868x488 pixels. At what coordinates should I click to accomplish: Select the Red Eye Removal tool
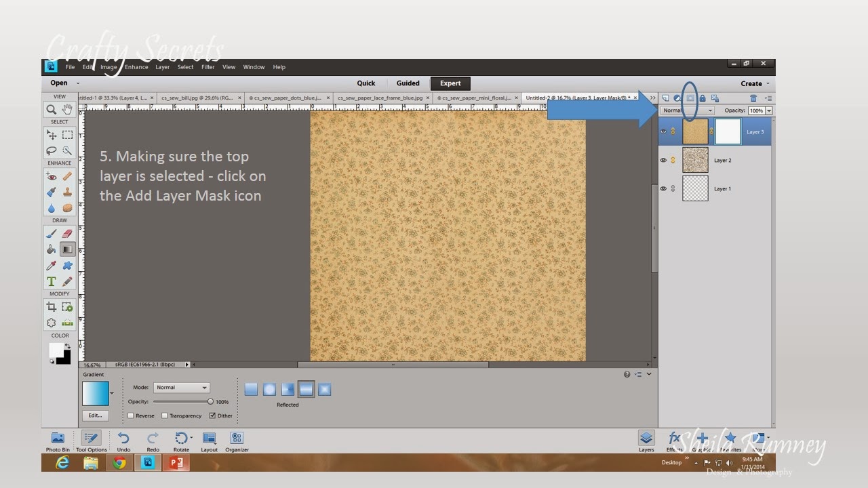[x=52, y=176]
